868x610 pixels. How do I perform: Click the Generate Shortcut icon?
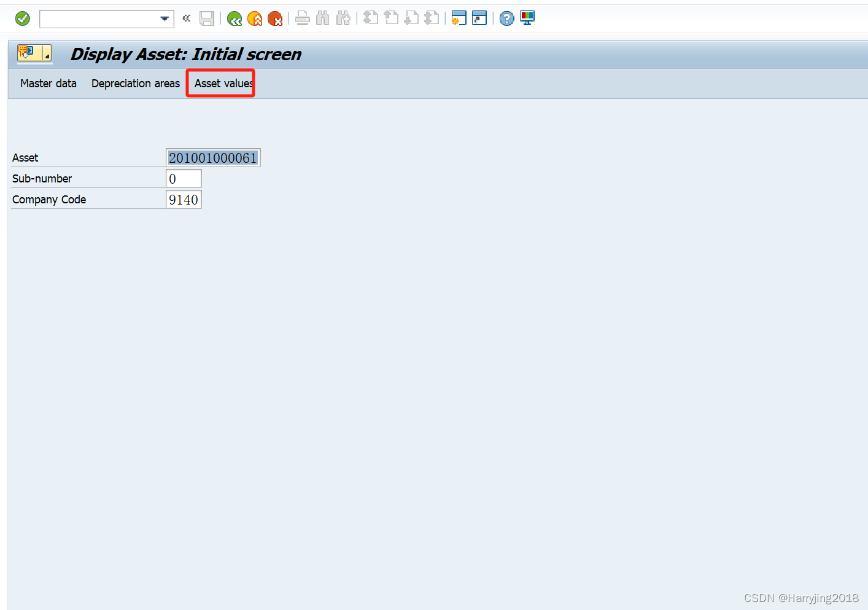pos(479,18)
